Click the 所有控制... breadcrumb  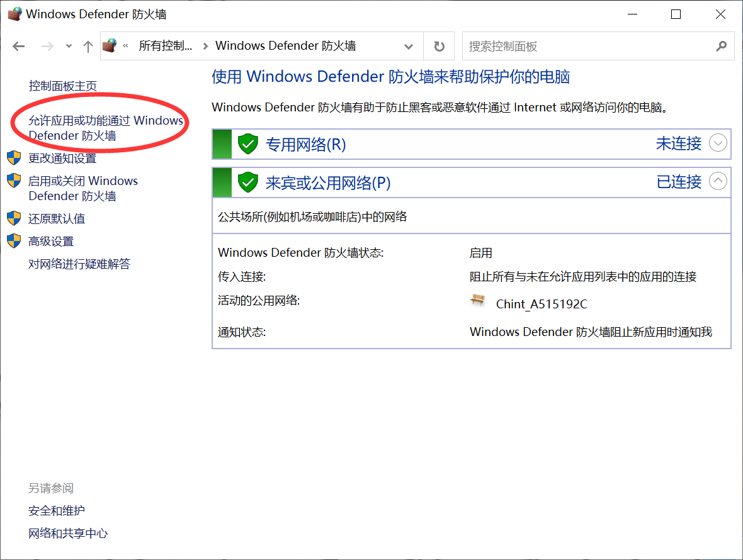pos(166,46)
